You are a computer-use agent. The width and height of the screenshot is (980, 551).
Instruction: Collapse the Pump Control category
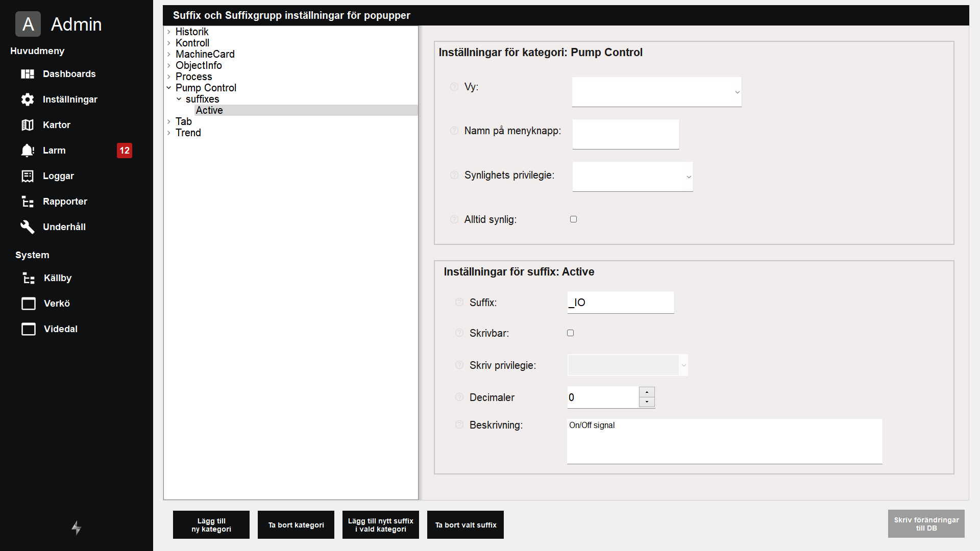point(169,87)
